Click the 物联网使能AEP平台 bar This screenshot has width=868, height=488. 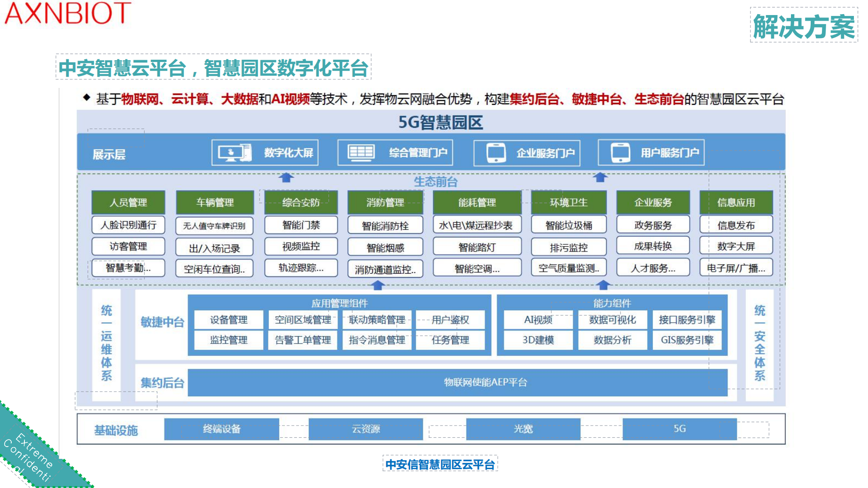point(458,382)
